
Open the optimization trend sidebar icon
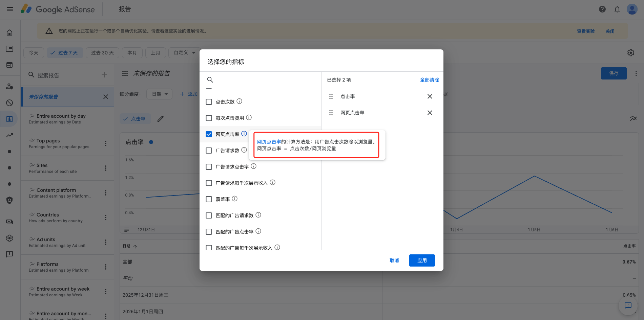click(x=9, y=135)
